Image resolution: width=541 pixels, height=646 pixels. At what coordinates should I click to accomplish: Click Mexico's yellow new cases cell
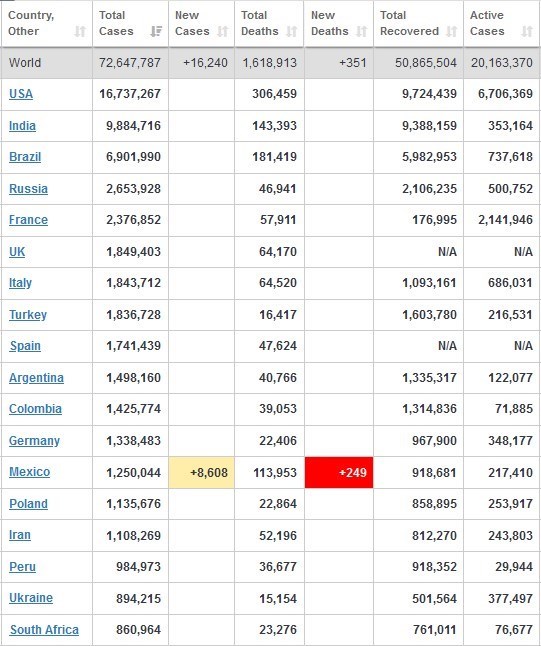pyautogui.click(x=201, y=472)
